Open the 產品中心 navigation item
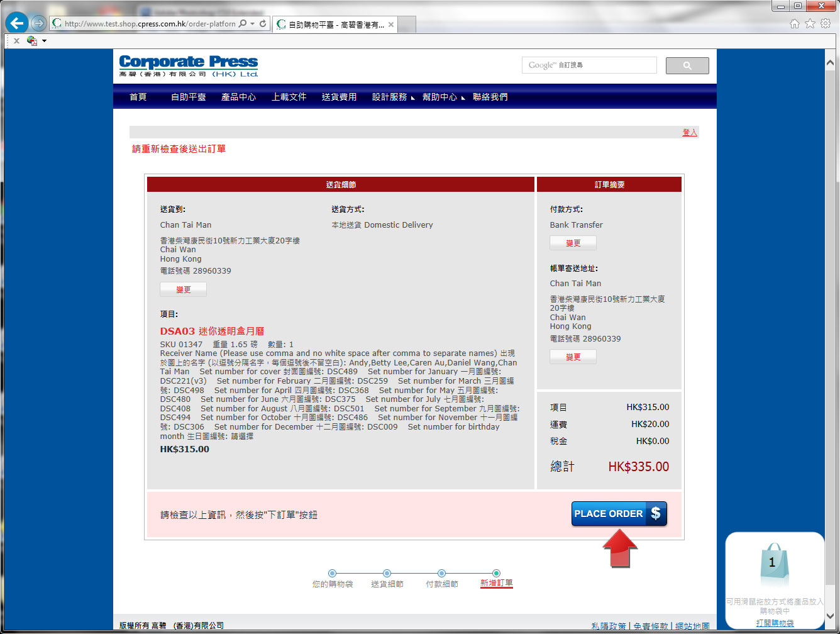840x634 pixels. pyautogui.click(x=238, y=97)
